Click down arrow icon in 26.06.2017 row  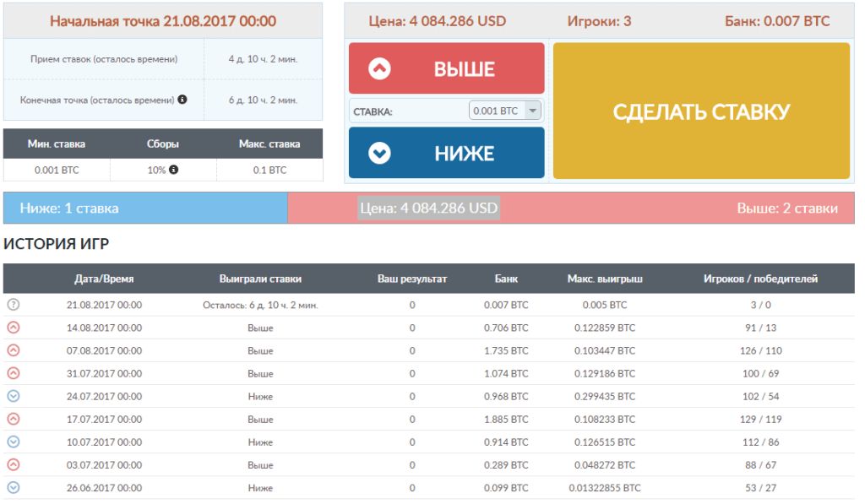[x=13, y=487]
